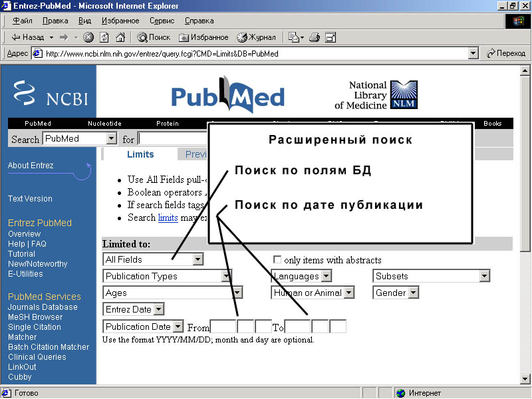This screenshot has height=399, width=532.
Task: Open the Clinical Queries link
Action: click(37, 357)
